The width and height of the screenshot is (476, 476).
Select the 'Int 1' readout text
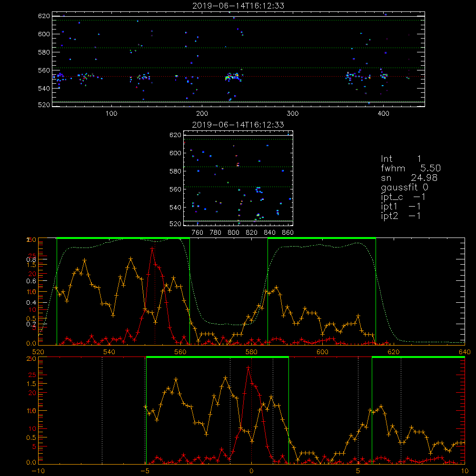pos(401,159)
